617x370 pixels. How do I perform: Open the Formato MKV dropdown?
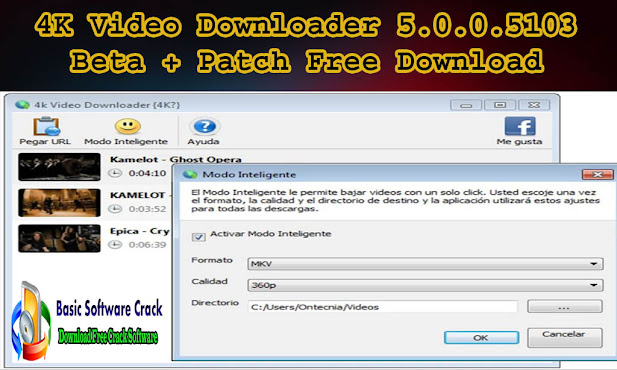pos(425,264)
